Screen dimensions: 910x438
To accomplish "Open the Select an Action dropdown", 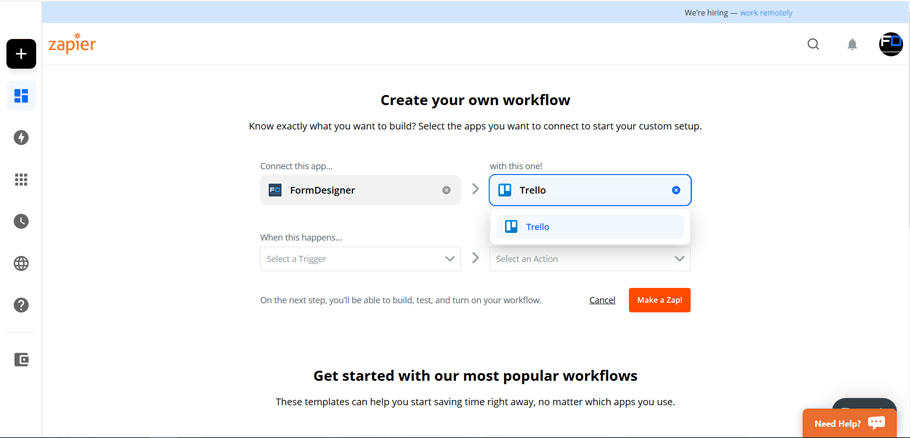I will click(x=590, y=259).
